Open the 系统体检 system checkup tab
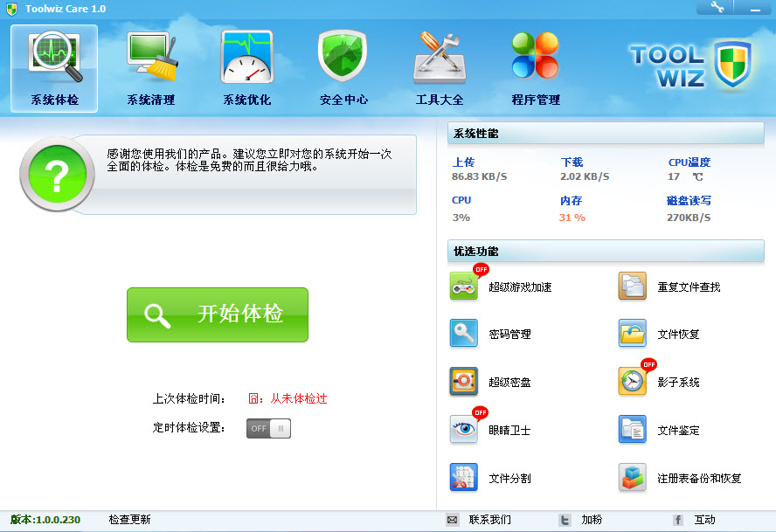The image size is (776, 532). coord(54,68)
